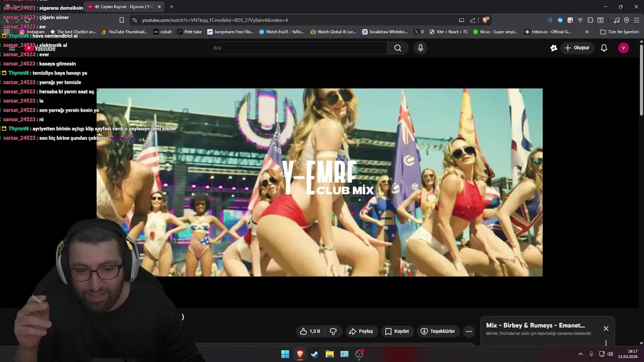The height and width of the screenshot is (362, 644).
Task: Open the browser hamburger main menu
Action: [x=636, y=20]
